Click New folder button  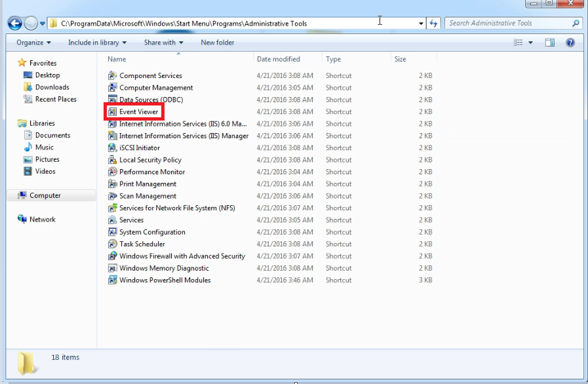[x=218, y=43]
